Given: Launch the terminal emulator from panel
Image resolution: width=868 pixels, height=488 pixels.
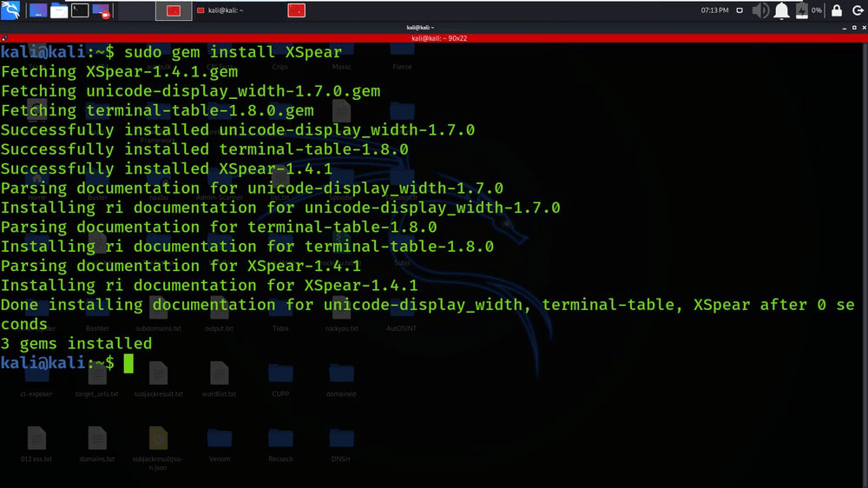Looking at the screenshot, I should [x=80, y=10].
